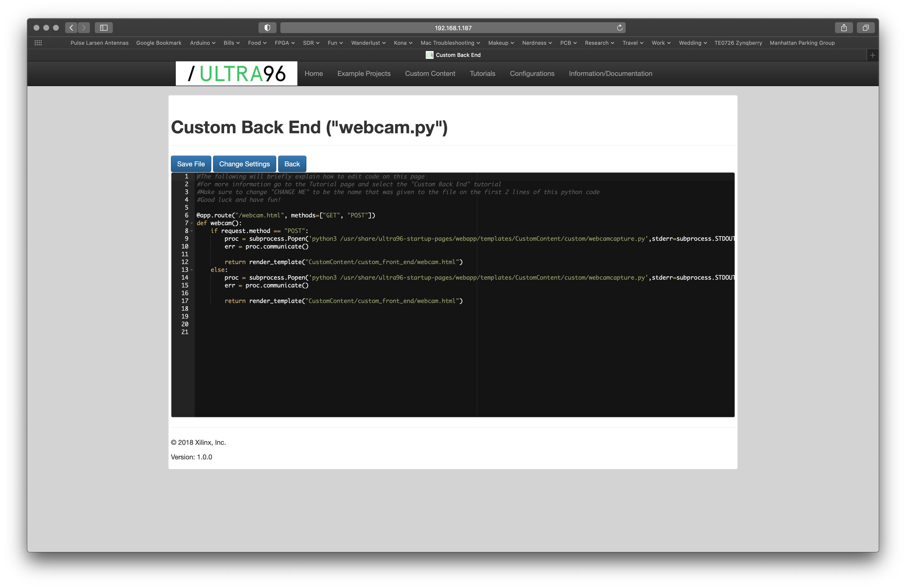Toggle the Safari sidebar icon
The image size is (906, 588).
pos(104,28)
